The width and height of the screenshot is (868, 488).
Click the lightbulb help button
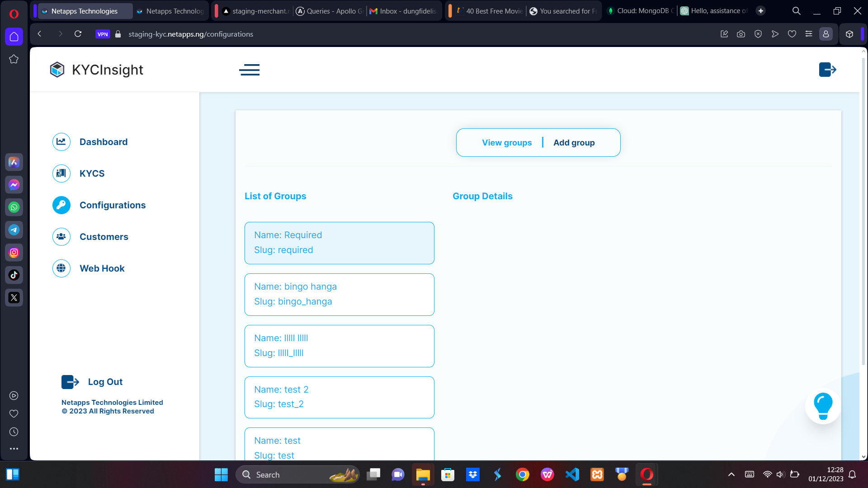(x=823, y=406)
